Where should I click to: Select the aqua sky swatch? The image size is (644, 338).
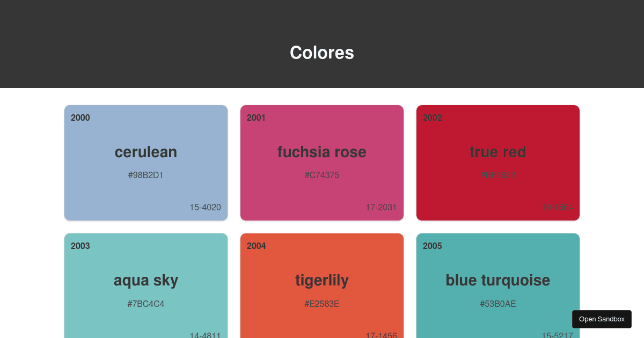point(146,290)
